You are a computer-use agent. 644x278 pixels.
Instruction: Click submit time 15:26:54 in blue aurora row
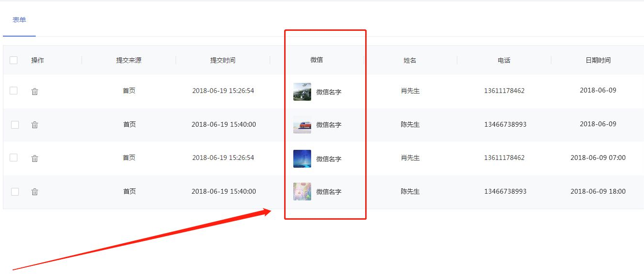223,158
